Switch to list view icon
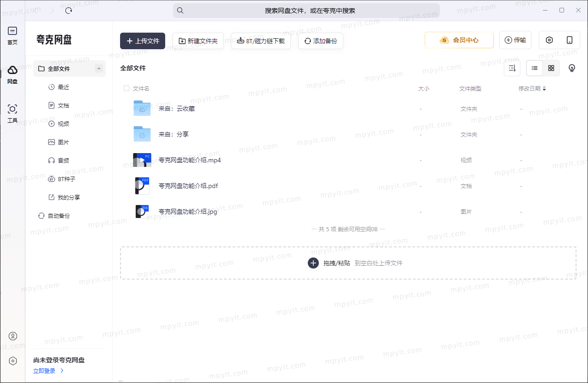 click(535, 68)
